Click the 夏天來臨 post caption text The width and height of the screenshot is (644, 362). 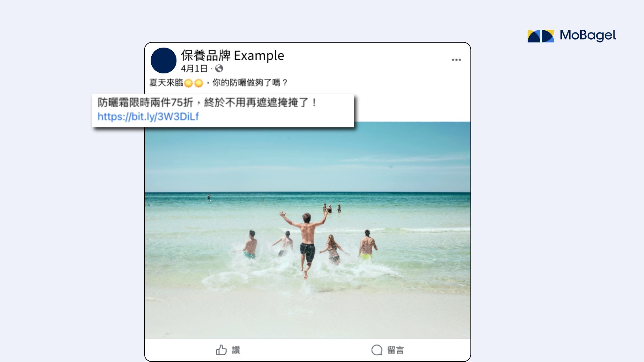[x=166, y=82]
